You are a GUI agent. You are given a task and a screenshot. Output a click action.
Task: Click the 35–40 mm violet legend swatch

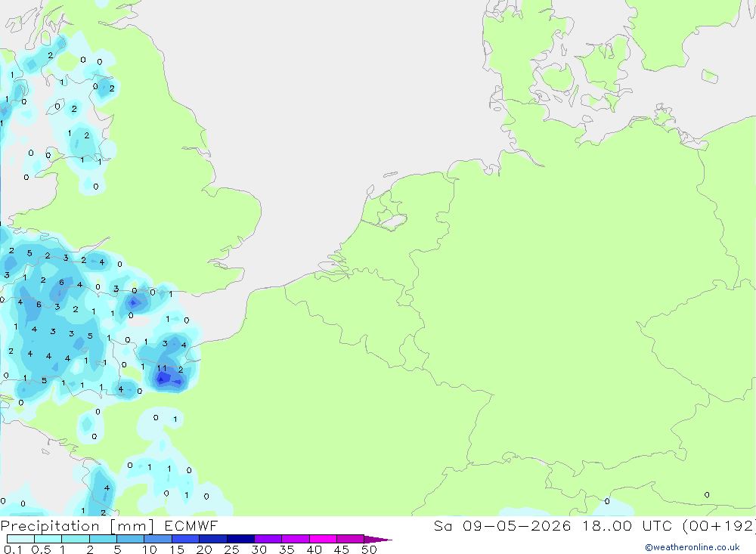pos(296,539)
